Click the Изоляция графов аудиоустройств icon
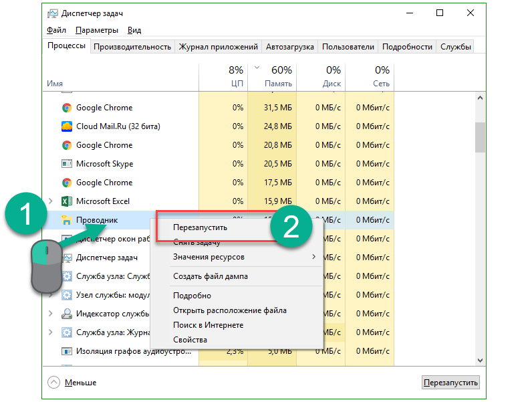 (67, 351)
